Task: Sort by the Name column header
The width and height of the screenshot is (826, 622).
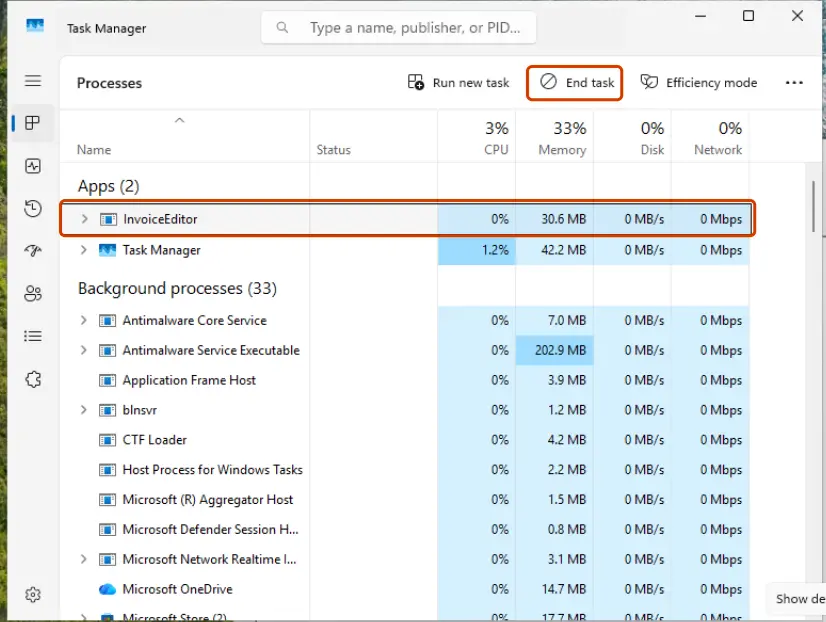Action: pyautogui.click(x=94, y=150)
